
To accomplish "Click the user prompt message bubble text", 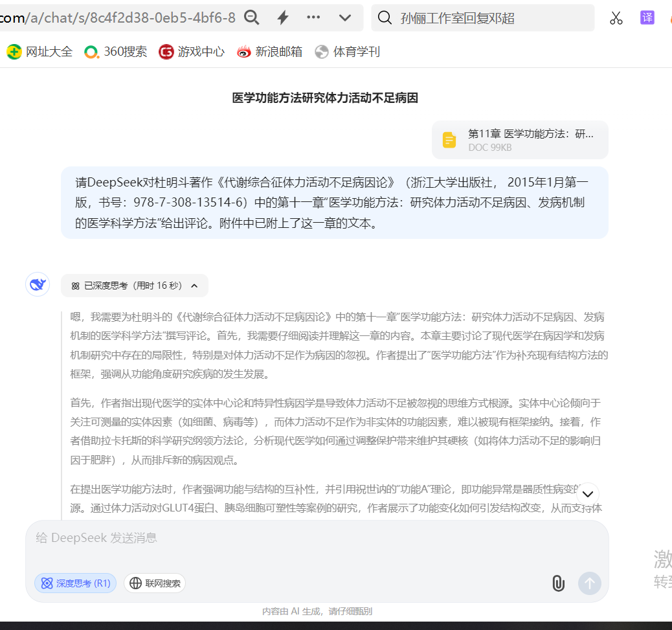I will [335, 203].
